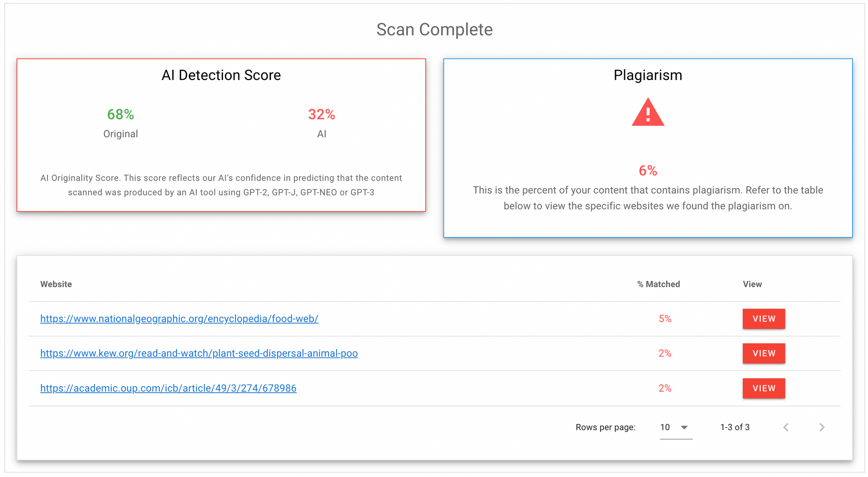Click the 2% value in the academic.oup.com row
Screen dimensions: 868x477
(665, 388)
